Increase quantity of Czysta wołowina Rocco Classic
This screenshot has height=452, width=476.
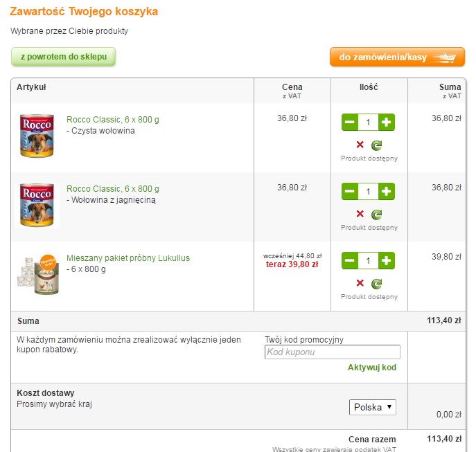click(387, 123)
